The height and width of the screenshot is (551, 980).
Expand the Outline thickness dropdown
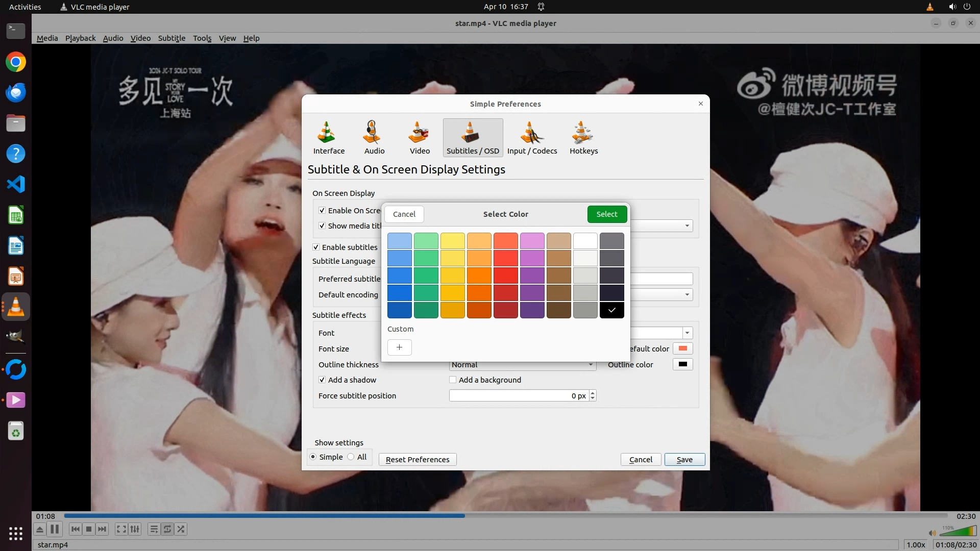(x=591, y=365)
